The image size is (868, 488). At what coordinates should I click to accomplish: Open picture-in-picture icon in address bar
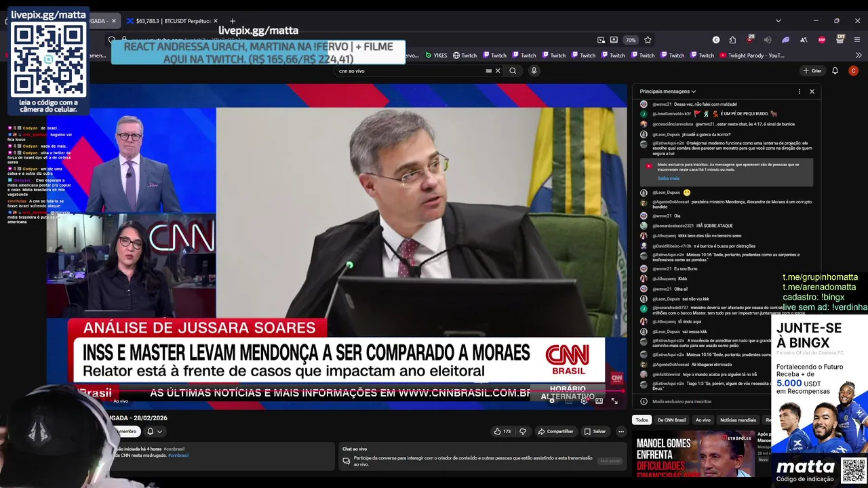[x=601, y=40]
